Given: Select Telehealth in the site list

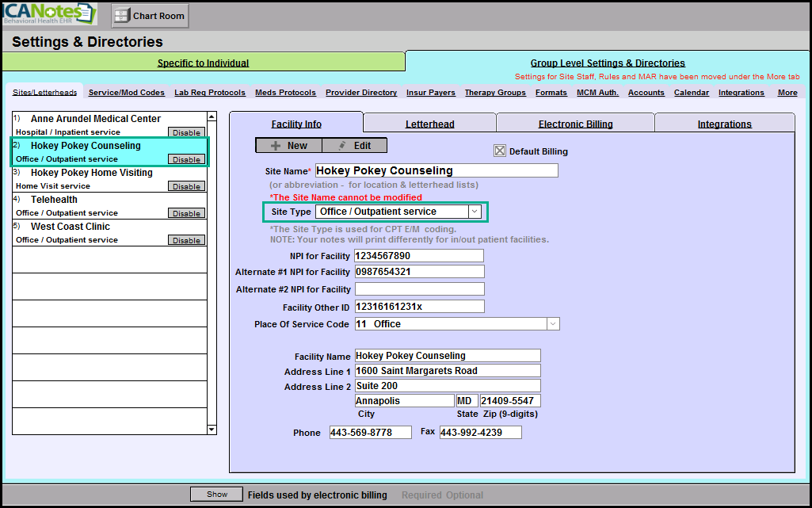Looking at the screenshot, I should [54, 200].
